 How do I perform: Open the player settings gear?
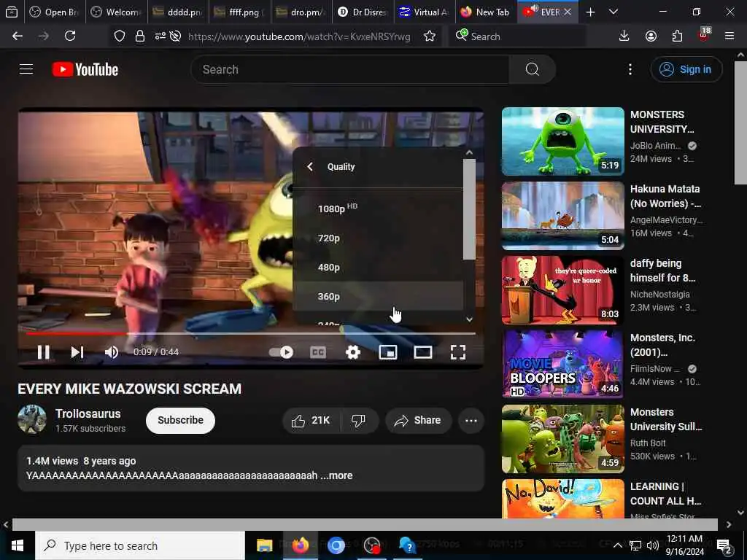pos(353,352)
